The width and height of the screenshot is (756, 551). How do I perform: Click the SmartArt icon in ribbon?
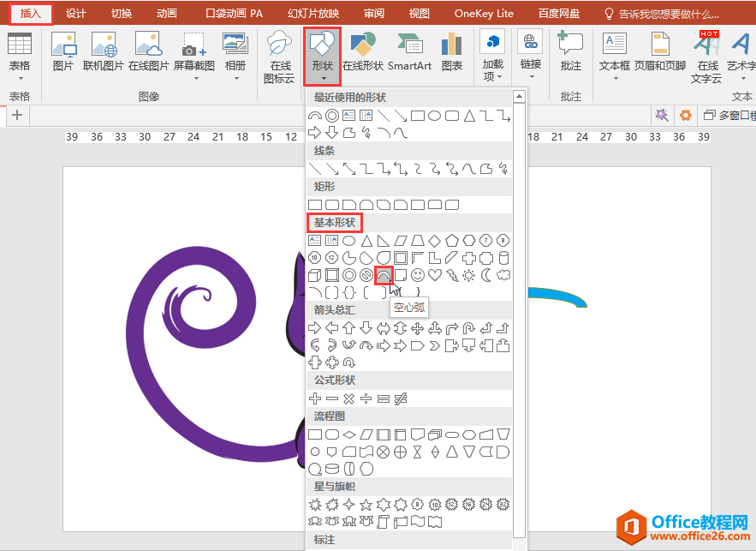pos(409,53)
